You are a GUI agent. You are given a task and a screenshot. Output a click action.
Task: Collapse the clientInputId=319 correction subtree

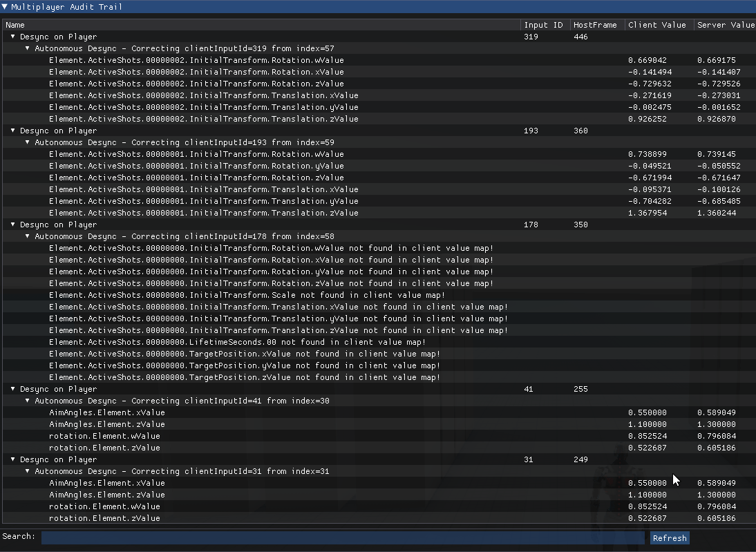[28, 48]
